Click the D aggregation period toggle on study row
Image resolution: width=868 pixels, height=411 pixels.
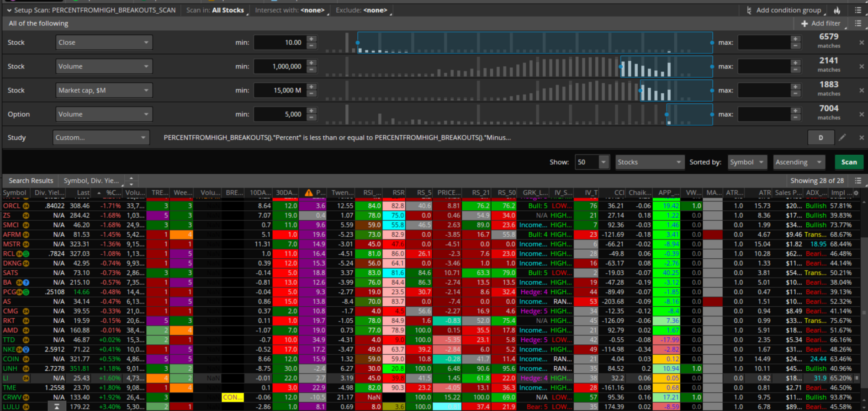820,138
